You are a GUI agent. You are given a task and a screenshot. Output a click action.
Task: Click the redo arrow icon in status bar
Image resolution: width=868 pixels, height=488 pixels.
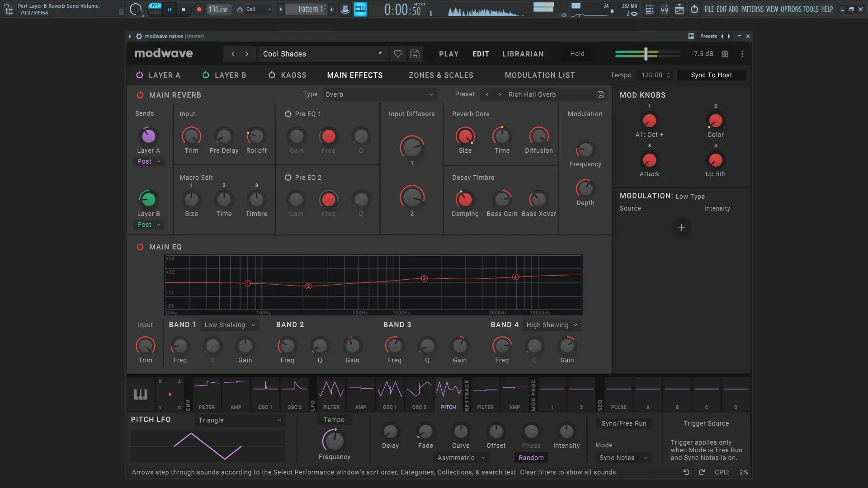pyautogui.click(x=702, y=472)
